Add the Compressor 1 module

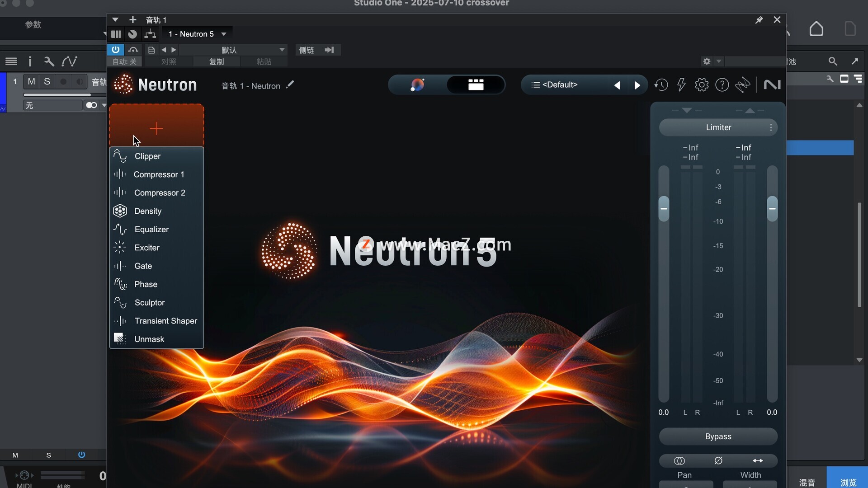156,174
